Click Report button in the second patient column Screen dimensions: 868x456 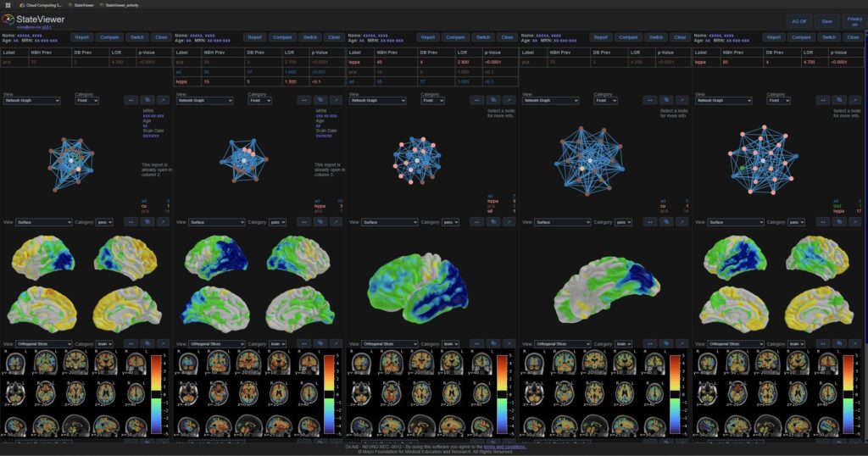click(254, 37)
